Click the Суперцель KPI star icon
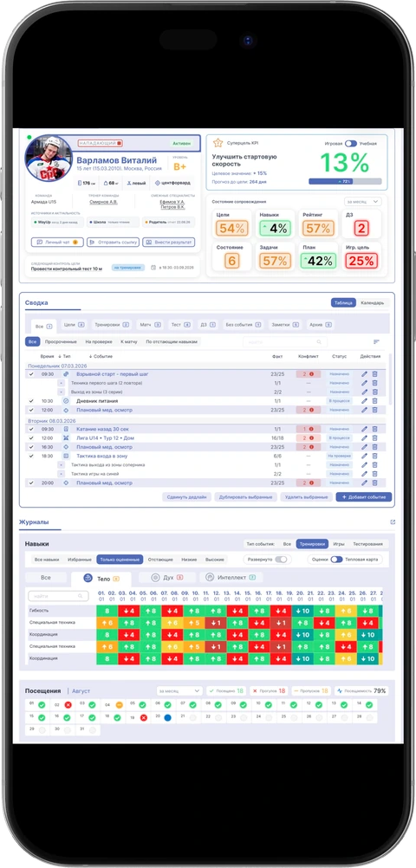 (x=218, y=143)
